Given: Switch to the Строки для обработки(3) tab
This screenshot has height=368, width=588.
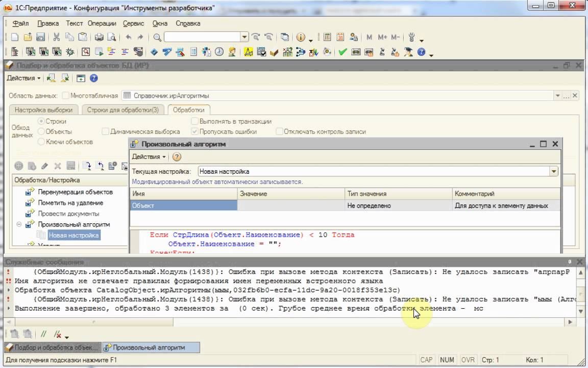Looking at the screenshot, I should click(x=122, y=110).
